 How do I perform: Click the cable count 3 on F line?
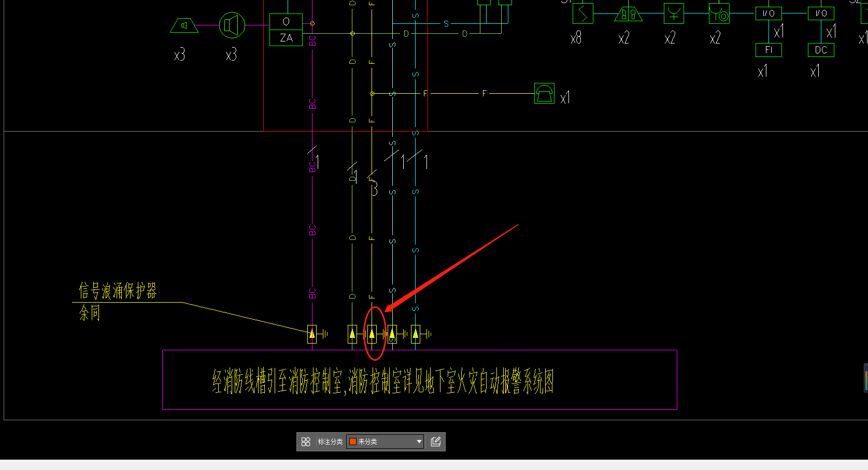point(374,189)
